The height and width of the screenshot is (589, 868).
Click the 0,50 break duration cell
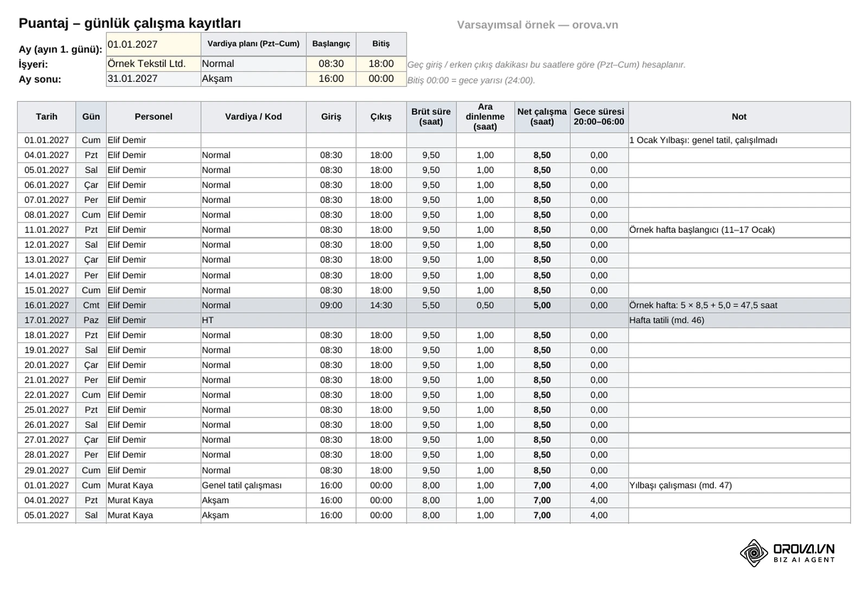485,305
